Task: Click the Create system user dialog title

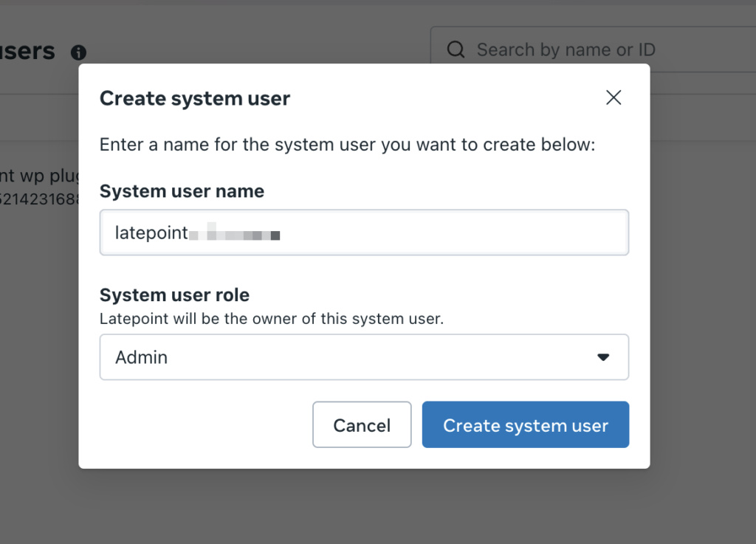Action: click(194, 97)
